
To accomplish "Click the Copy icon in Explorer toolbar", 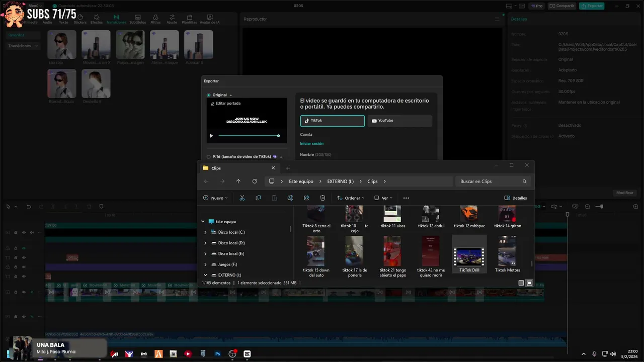I will click(258, 198).
